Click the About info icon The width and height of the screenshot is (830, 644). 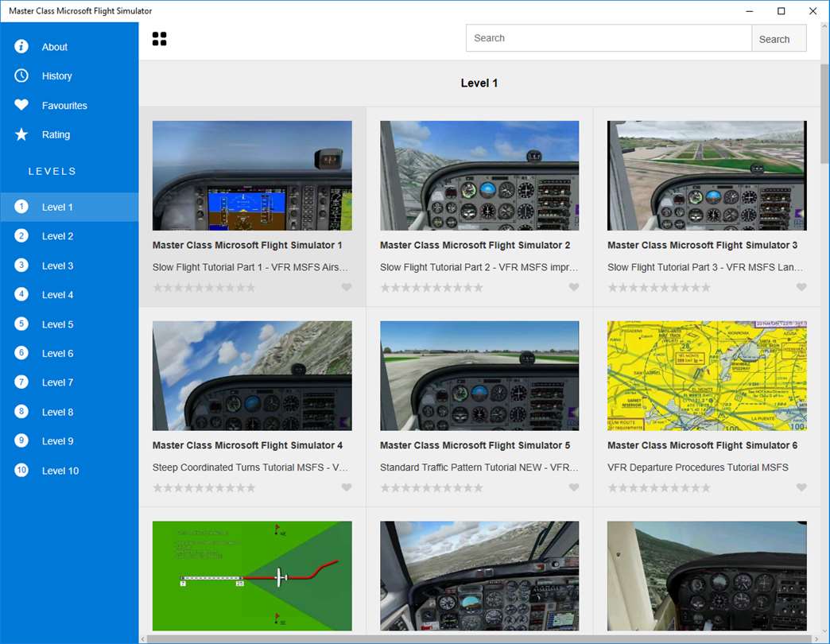[21, 47]
